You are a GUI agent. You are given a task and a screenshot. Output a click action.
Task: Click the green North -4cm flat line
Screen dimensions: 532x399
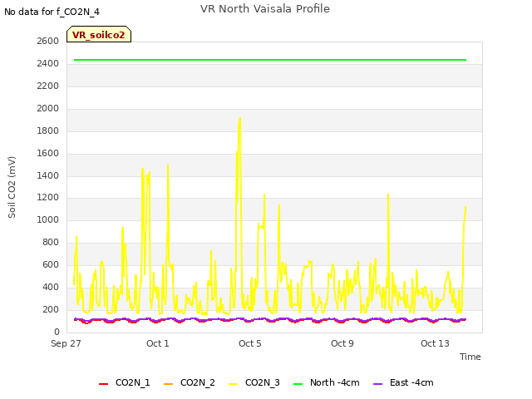coord(270,60)
